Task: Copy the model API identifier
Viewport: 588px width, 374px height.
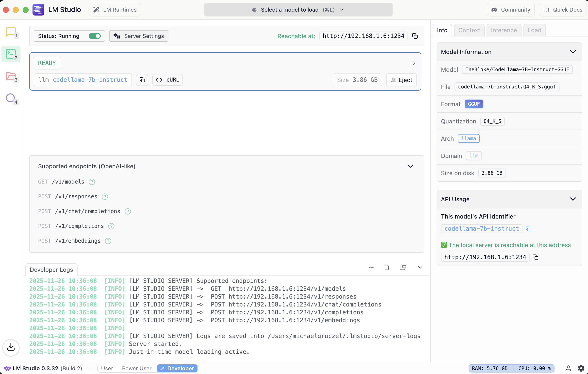Action: click(528, 229)
